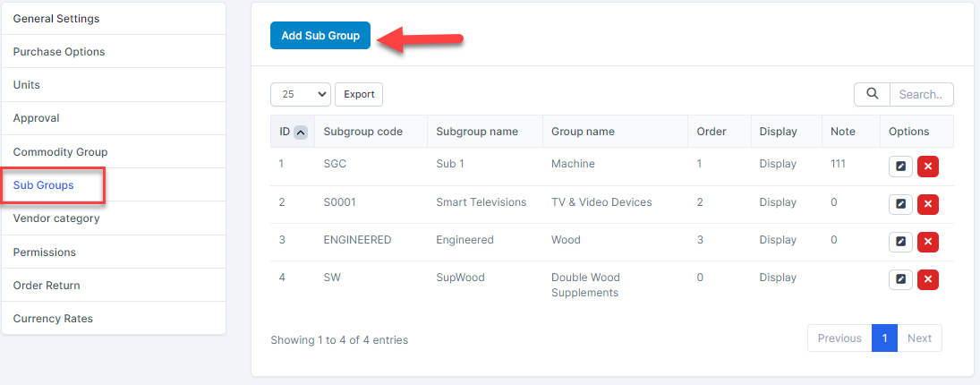This screenshot has height=385, width=980.
Task: Sort table by ID column arrow
Action: click(x=301, y=133)
